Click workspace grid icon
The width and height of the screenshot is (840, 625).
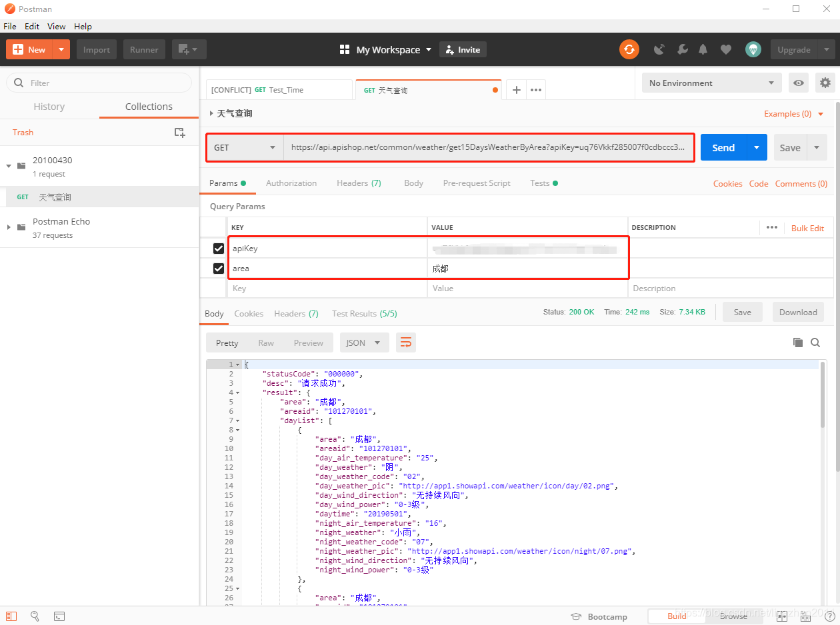[345, 49]
